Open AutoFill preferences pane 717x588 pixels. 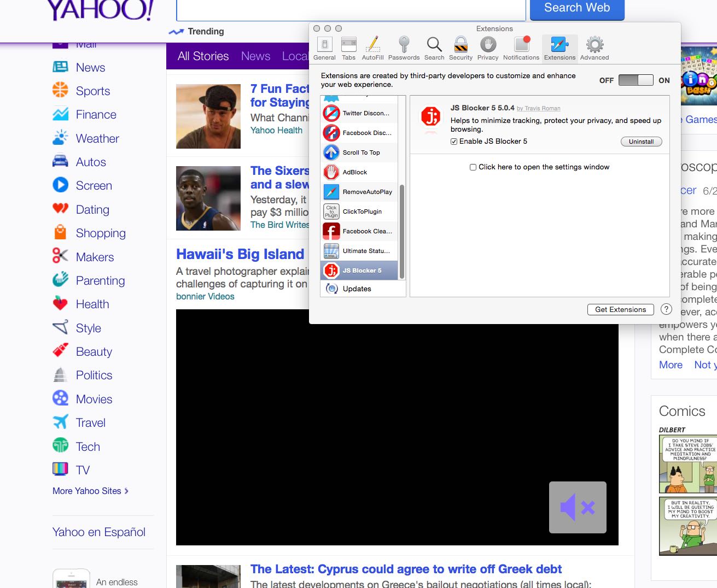tap(372, 48)
